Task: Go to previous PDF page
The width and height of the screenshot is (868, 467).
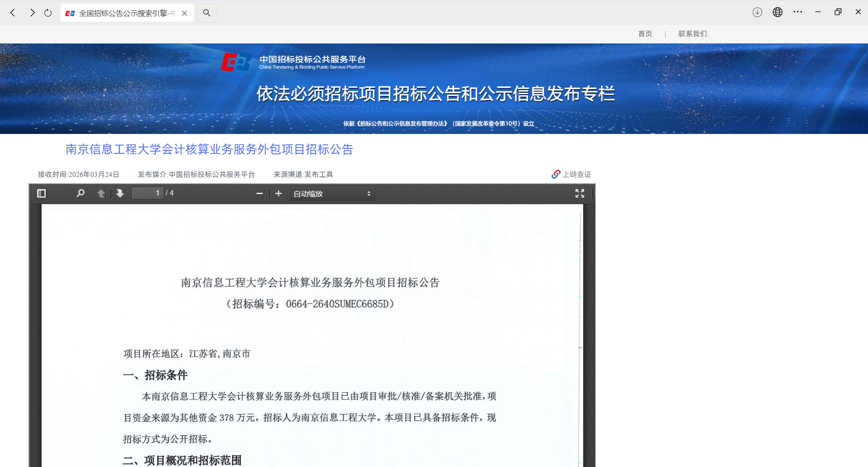Action: coord(101,194)
